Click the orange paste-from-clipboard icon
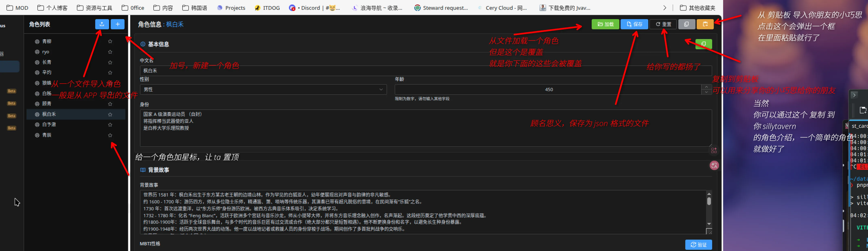The width and height of the screenshot is (868, 251). [x=705, y=24]
